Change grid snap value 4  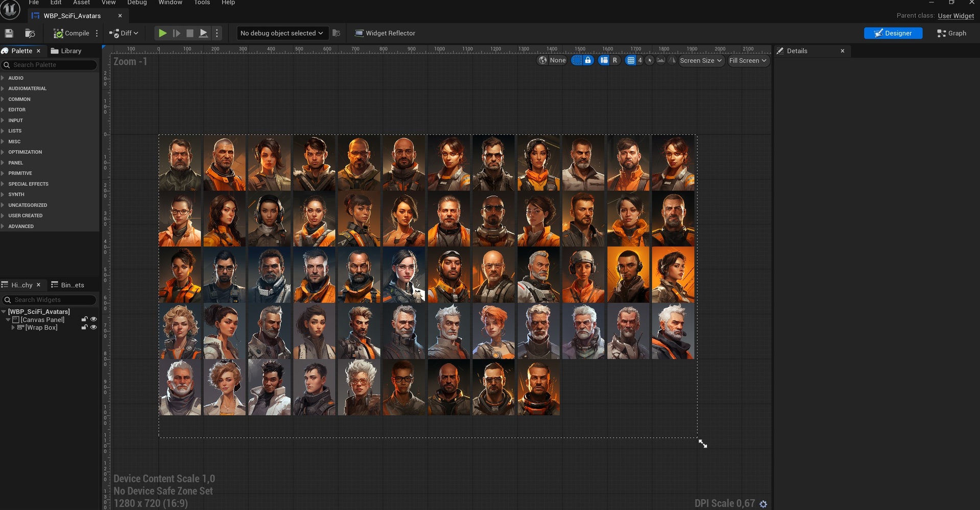pyautogui.click(x=639, y=60)
